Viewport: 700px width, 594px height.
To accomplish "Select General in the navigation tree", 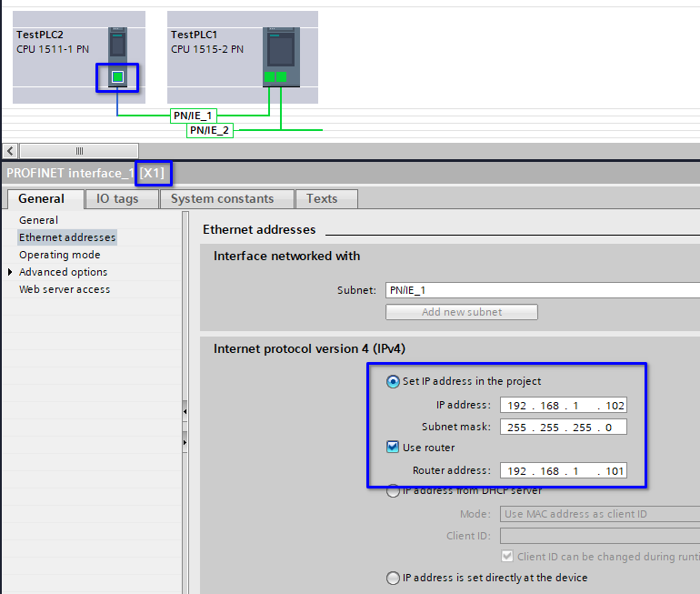I will point(38,220).
